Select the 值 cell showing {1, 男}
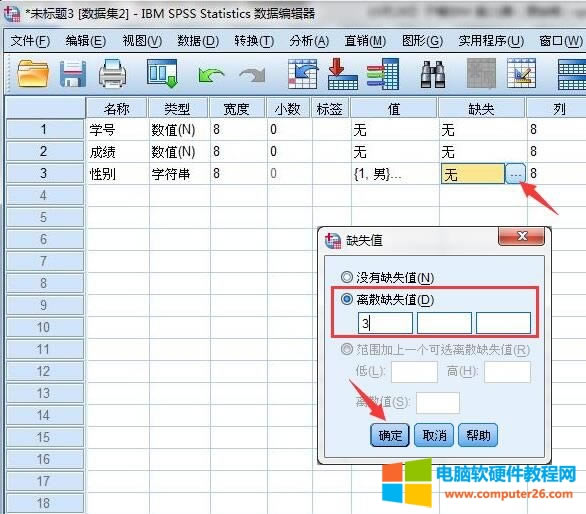586x514 pixels. pos(395,173)
